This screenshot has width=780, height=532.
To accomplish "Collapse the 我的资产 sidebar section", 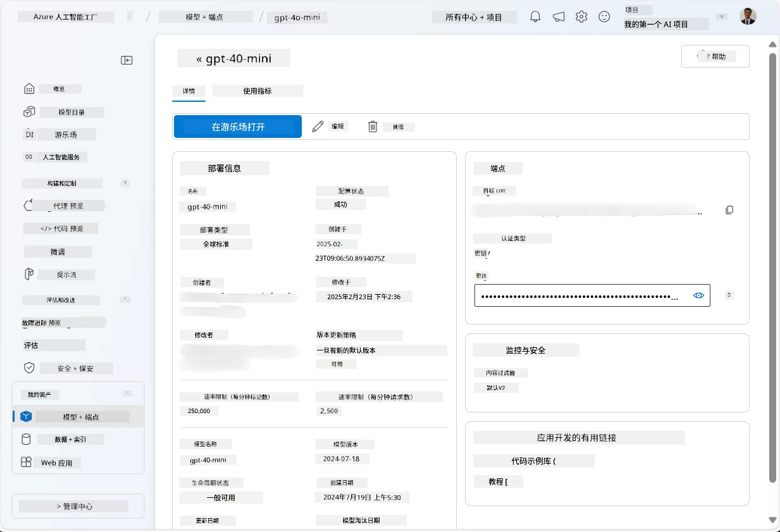I will coord(127,394).
